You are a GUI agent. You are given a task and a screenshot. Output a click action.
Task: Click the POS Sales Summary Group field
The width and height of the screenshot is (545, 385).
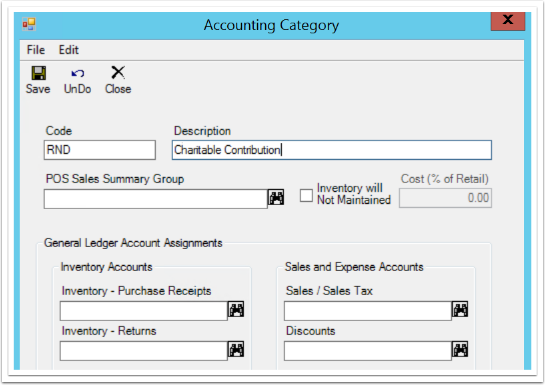(156, 199)
